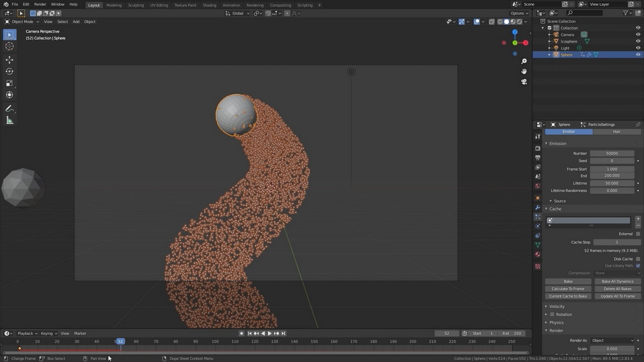Click the zoom magnifier in the viewport
644x362 pixels.
[x=524, y=61]
